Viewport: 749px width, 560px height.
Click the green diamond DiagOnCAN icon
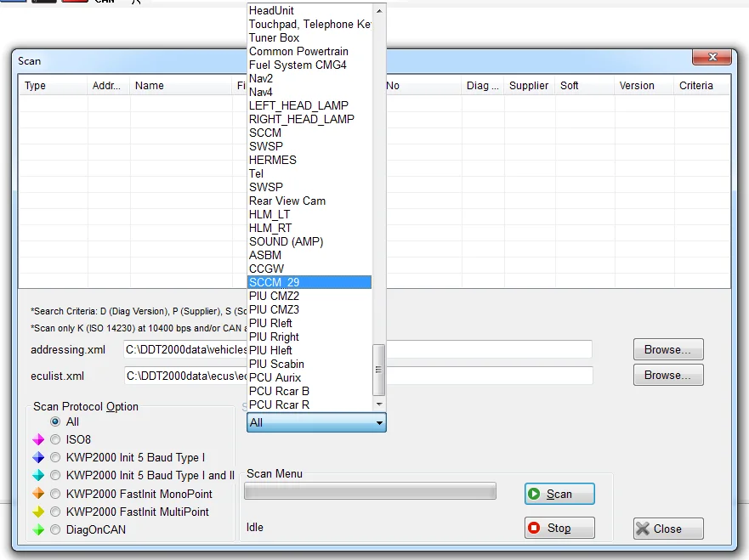point(38,529)
